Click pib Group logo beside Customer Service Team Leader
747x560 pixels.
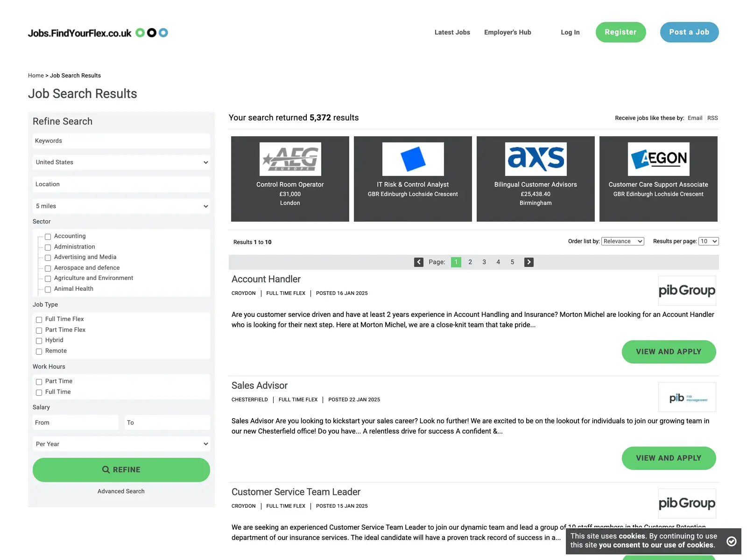coord(687,504)
